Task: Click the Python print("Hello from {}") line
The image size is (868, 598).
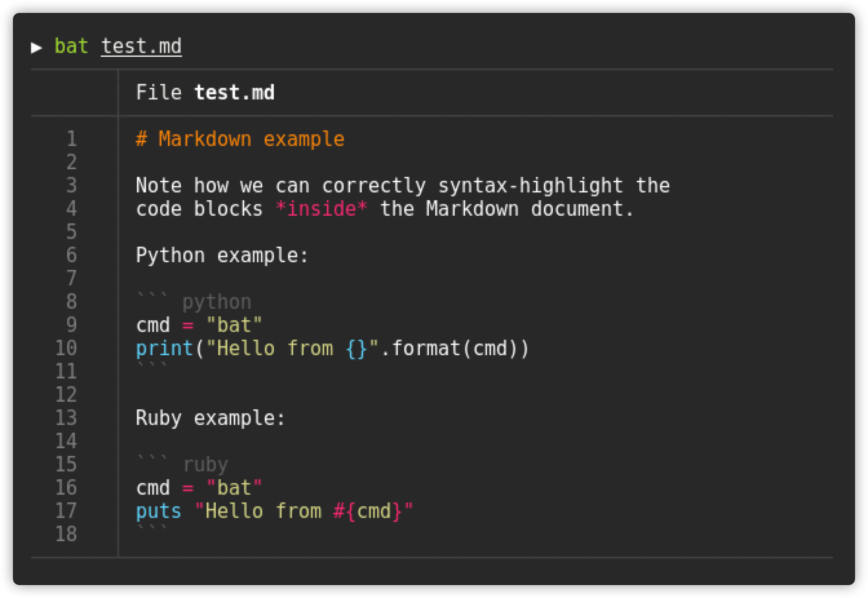Action: click(333, 348)
